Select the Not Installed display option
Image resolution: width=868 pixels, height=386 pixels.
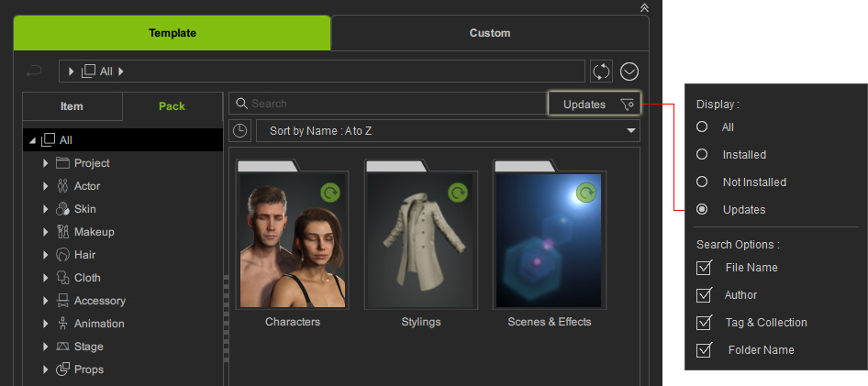point(703,182)
